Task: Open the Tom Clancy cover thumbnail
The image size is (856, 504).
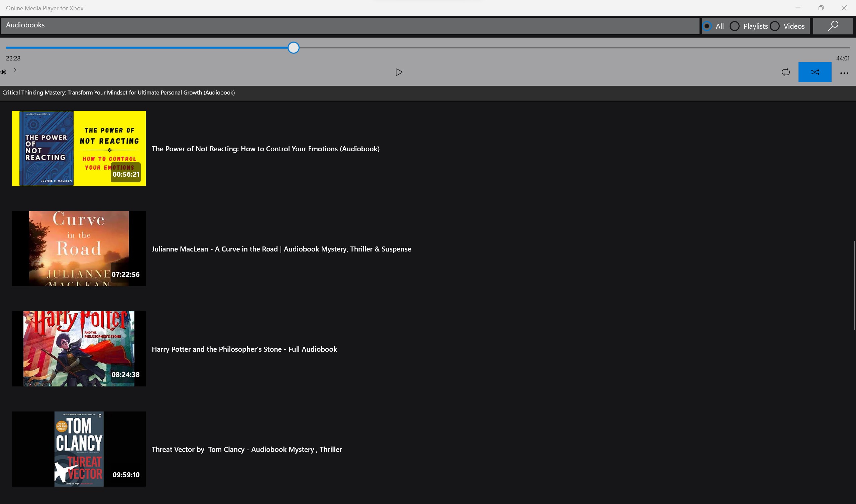Action: click(x=79, y=449)
